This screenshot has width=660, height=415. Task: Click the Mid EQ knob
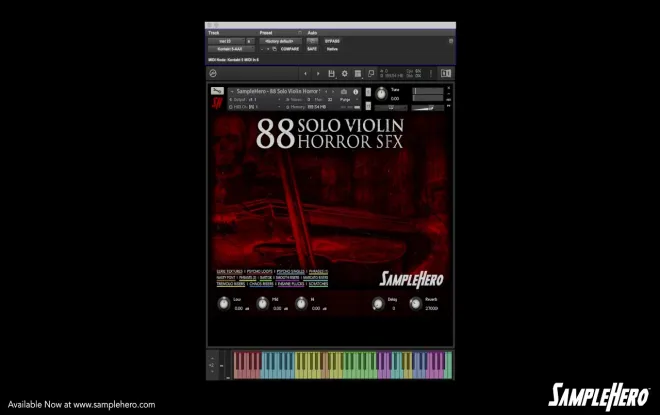coord(262,303)
